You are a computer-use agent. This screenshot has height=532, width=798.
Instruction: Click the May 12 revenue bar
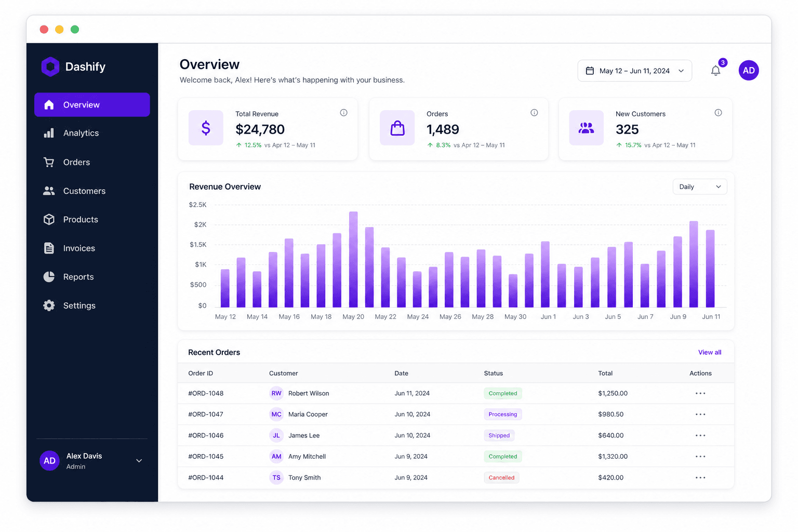225,288
